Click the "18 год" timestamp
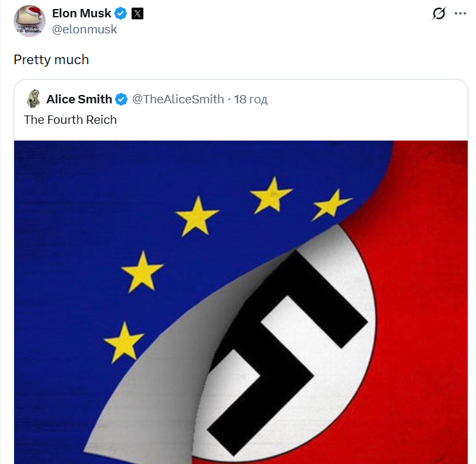476x464 pixels. (x=251, y=99)
